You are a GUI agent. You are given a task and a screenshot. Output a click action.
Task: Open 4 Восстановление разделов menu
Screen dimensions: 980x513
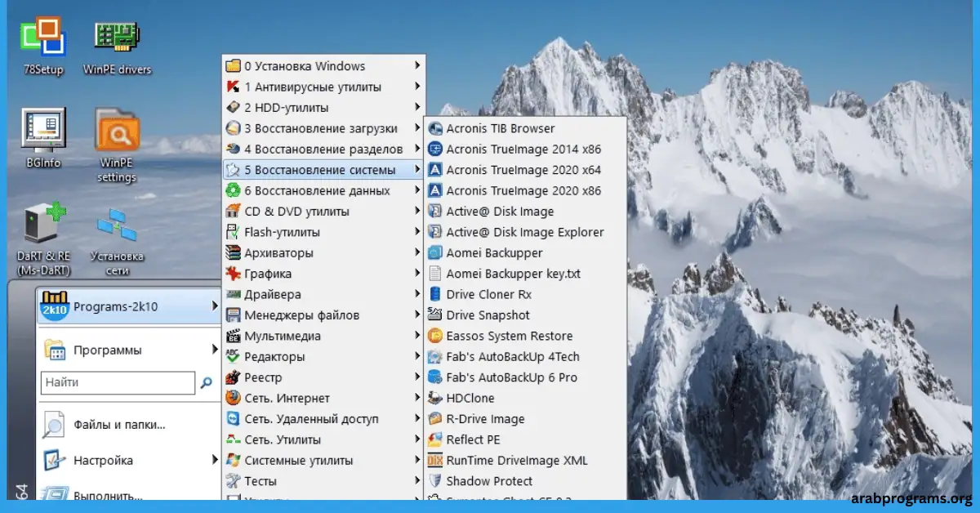click(x=323, y=149)
